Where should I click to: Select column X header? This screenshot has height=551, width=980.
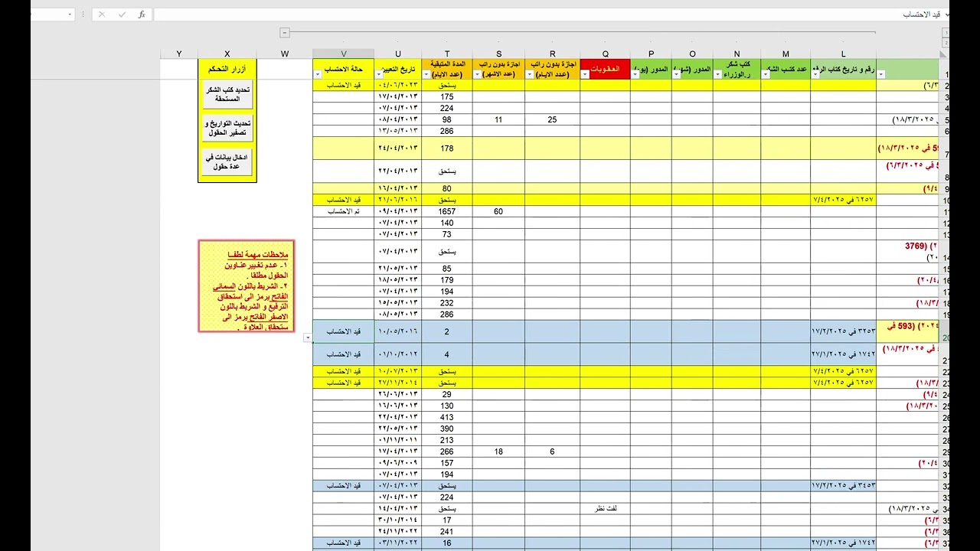pos(227,54)
